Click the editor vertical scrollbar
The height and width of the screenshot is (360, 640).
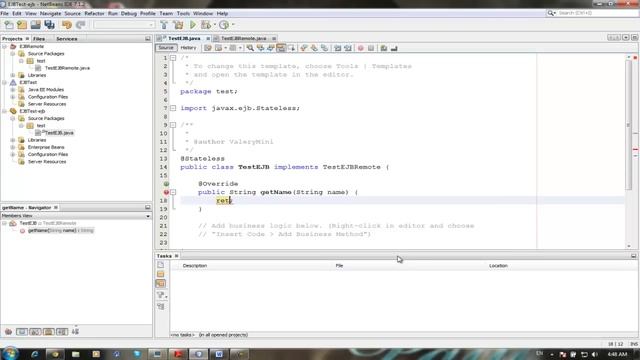(x=629, y=124)
